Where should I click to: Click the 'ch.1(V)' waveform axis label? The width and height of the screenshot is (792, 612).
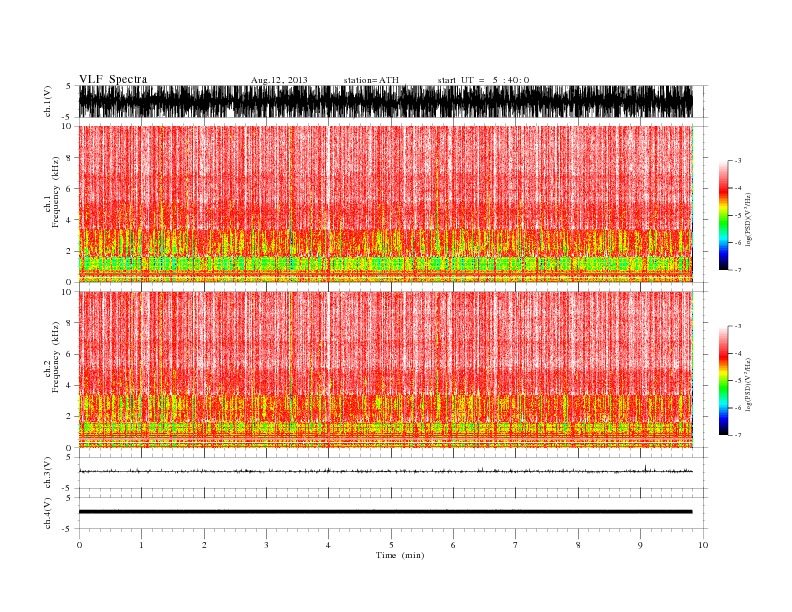tap(48, 101)
